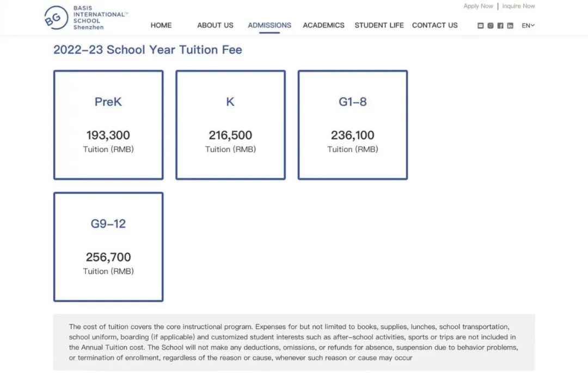Open the Instagram social icon
Viewport: 588px width, 373px height.
[491, 26]
